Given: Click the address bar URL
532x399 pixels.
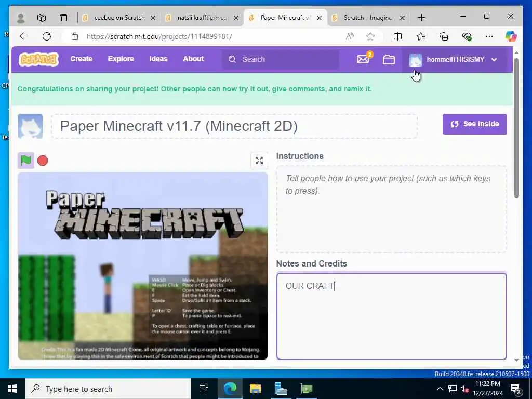Looking at the screenshot, I should [159, 37].
